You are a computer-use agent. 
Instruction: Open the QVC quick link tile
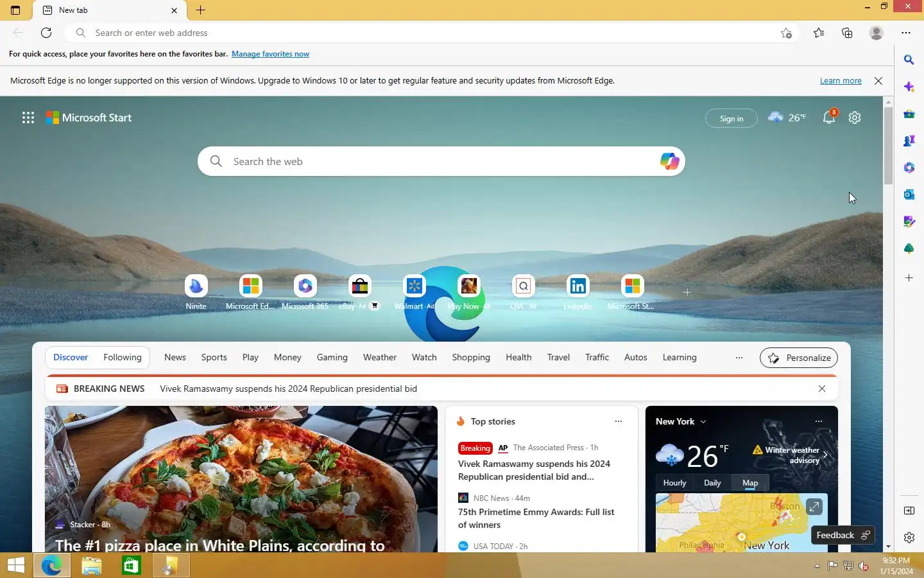(x=523, y=292)
